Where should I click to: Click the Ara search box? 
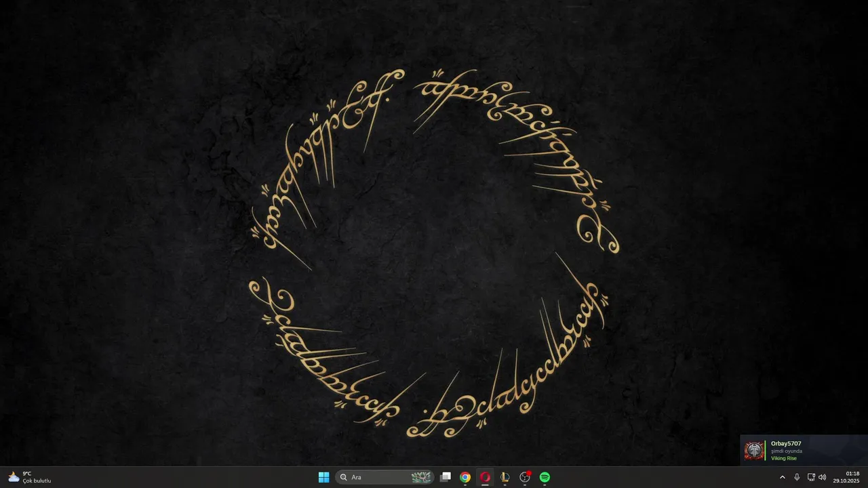coord(384,477)
